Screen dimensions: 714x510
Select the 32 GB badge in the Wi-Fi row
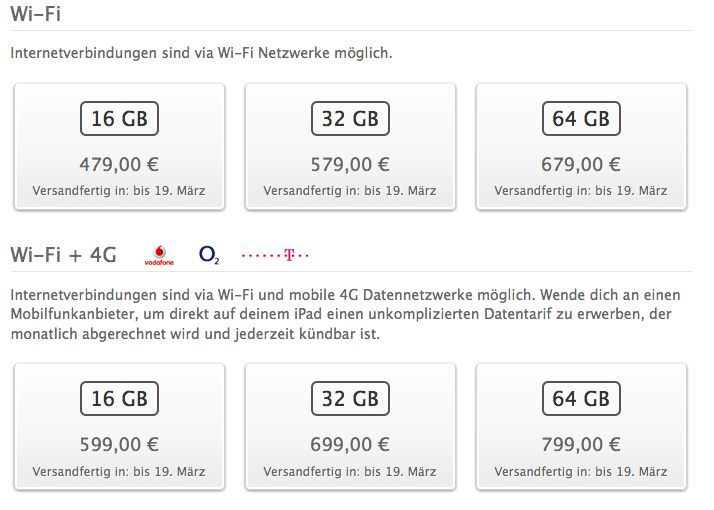tap(350, 119)
